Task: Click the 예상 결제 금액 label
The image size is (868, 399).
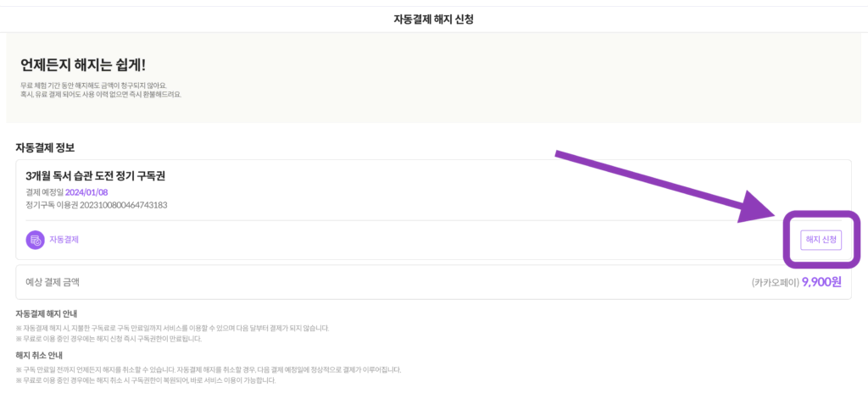Action: click(58, 281)
